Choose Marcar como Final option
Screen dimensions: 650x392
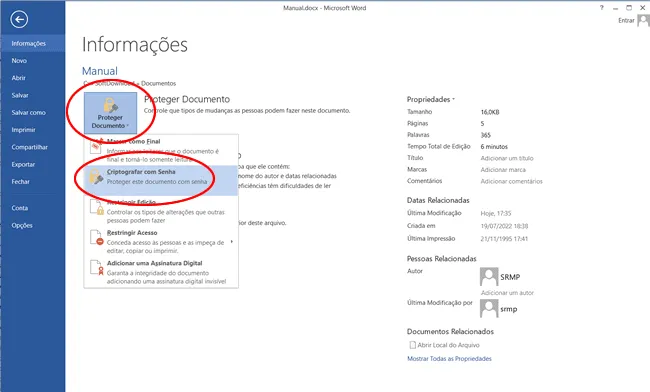click(161, 150)
